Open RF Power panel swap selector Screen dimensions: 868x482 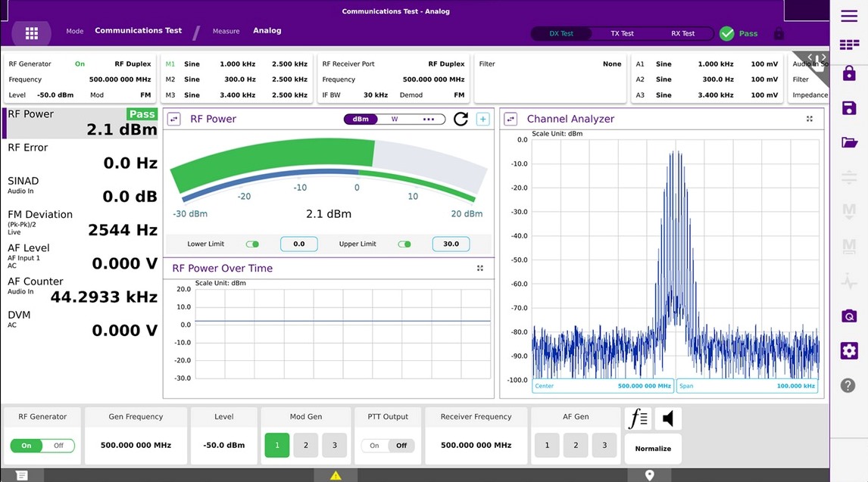[x=174, y=119]
